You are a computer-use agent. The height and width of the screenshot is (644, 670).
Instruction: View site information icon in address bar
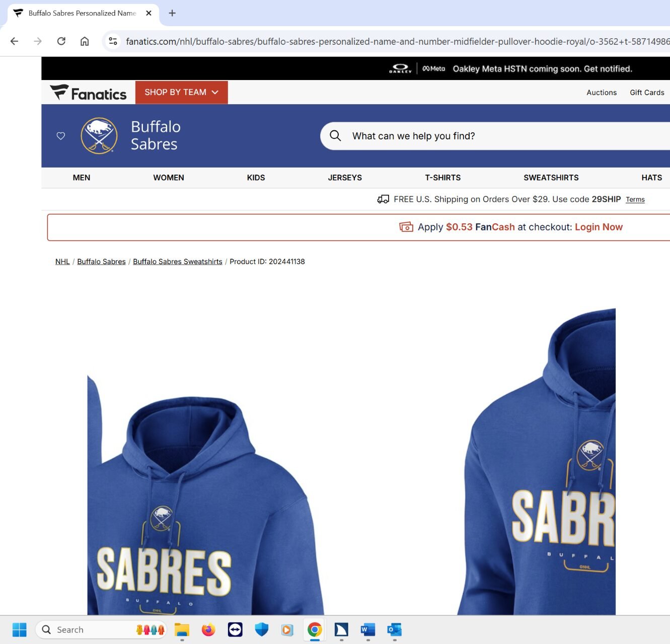click(113, 41)
